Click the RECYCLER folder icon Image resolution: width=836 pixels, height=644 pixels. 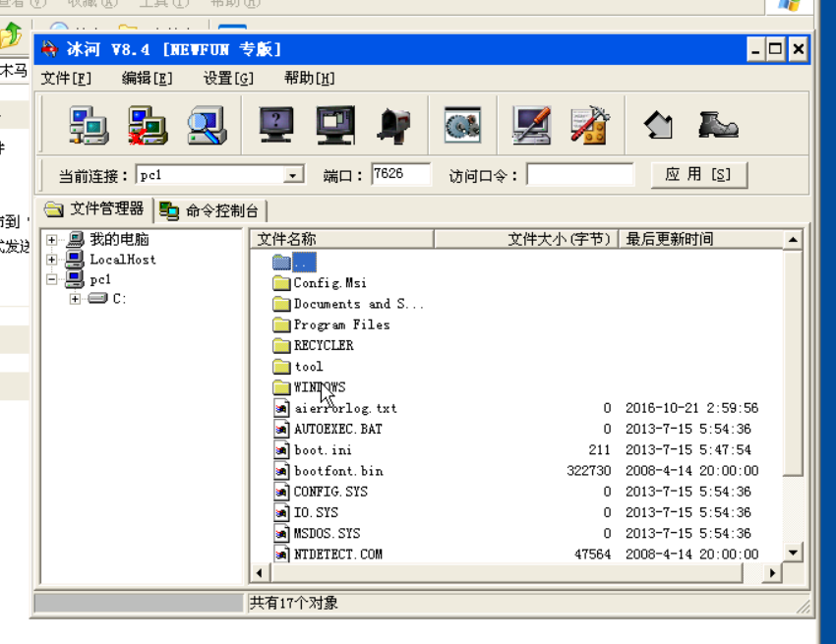click(x=281, y=346)
